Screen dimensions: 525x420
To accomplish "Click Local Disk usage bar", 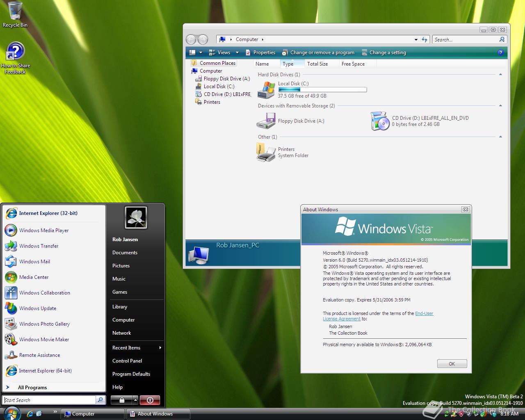I will (x=322, y=90).
